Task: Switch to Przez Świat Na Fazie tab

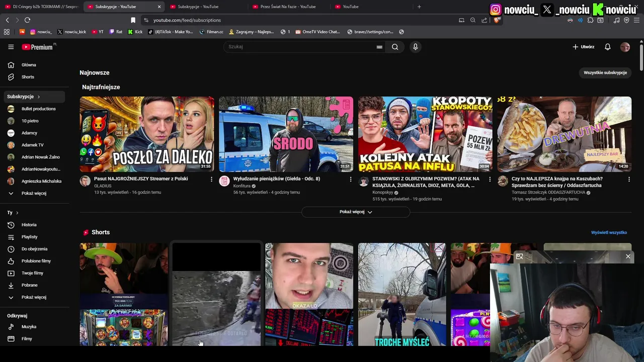Action: (x=288, y=7)
